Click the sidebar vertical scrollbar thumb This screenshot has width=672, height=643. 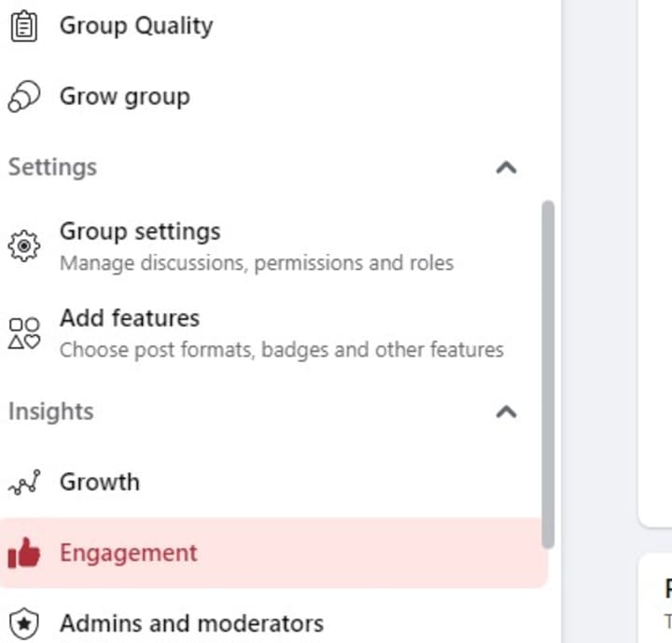[548, 373]
